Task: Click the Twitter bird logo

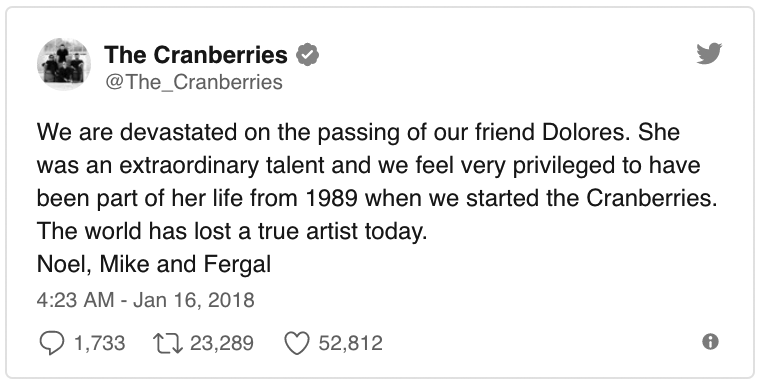Action: pyautogui.click(x=709, y=53)
